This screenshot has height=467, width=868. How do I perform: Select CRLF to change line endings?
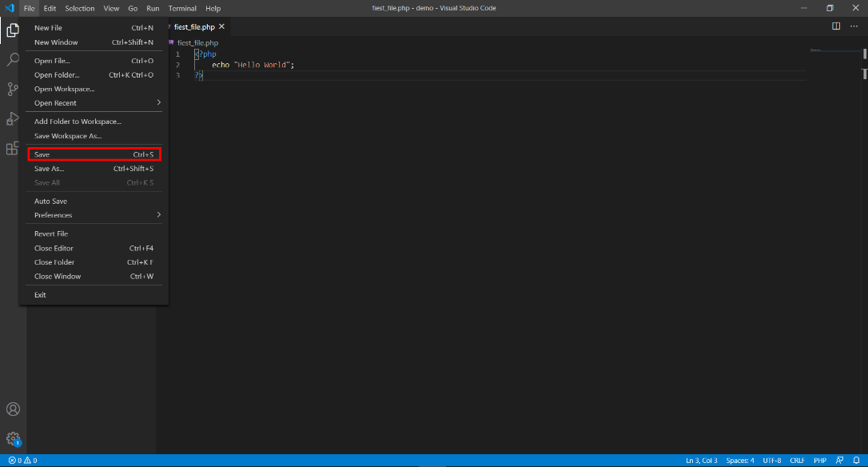[x=797, y=460]
